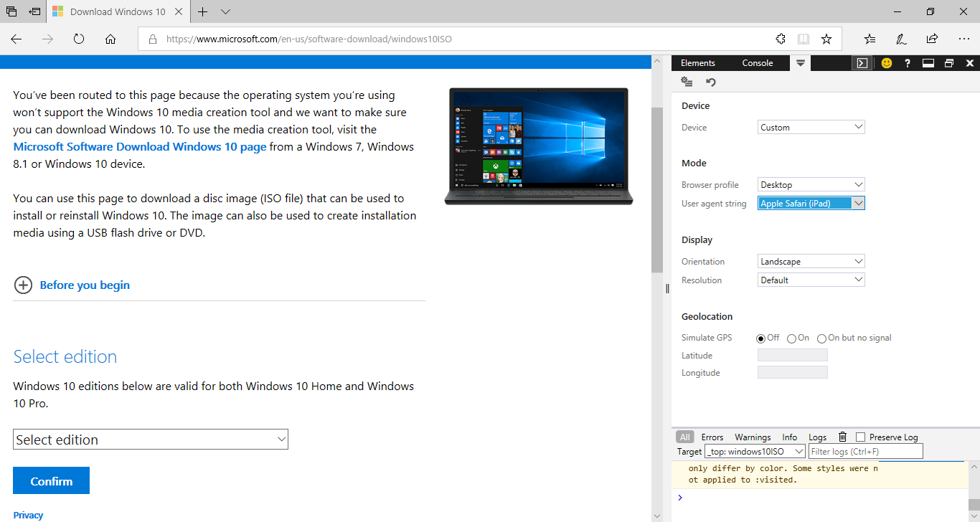Select Simulate GPS On radio
980x522 pixels.
(791, 338)
